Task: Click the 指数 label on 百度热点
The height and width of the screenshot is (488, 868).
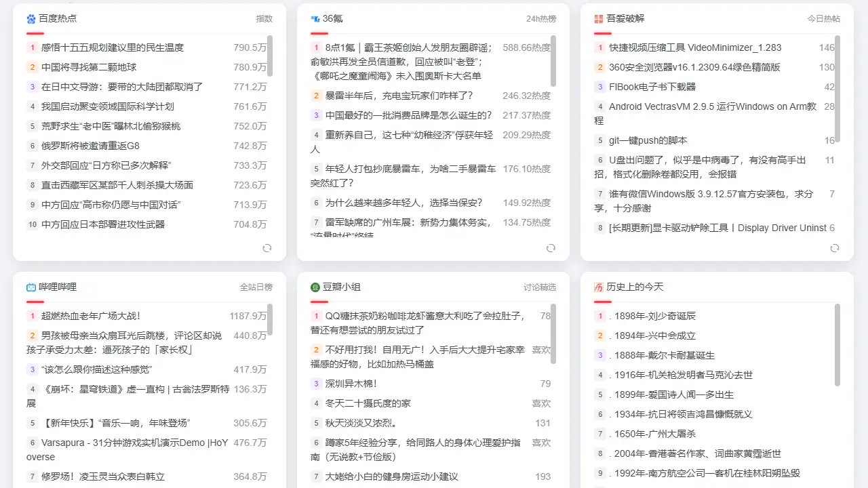Action: (264, 18)
